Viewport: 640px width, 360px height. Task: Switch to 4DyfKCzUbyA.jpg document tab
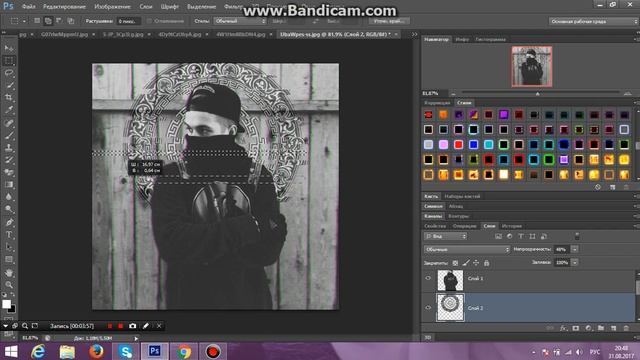pyautogui.click(x=180, y=35)
